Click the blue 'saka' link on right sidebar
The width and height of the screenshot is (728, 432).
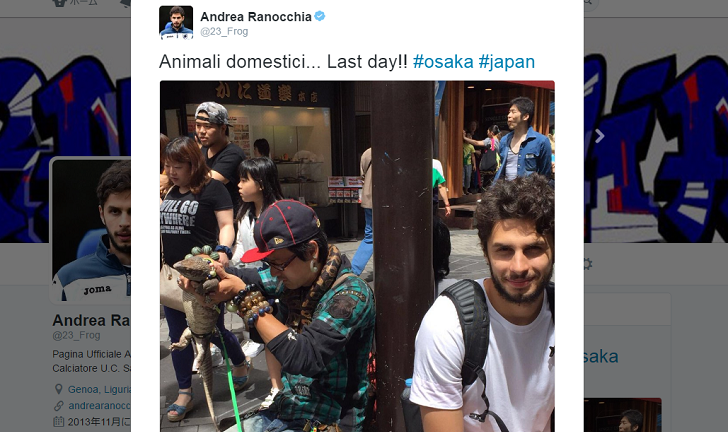pos(601,357)
